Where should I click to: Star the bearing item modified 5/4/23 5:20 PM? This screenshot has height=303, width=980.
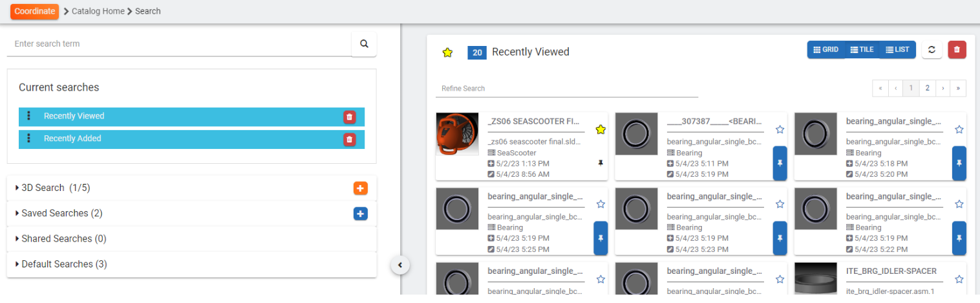tap(959, 129)
